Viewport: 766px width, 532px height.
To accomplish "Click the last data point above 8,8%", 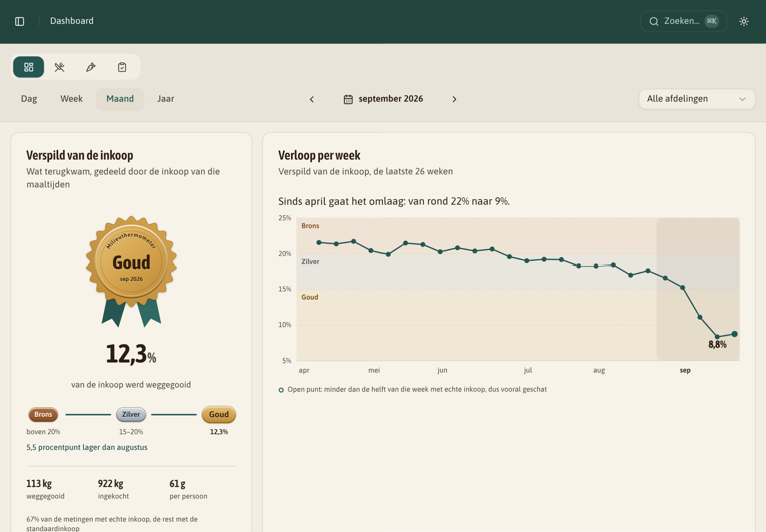I will point(734,334).
